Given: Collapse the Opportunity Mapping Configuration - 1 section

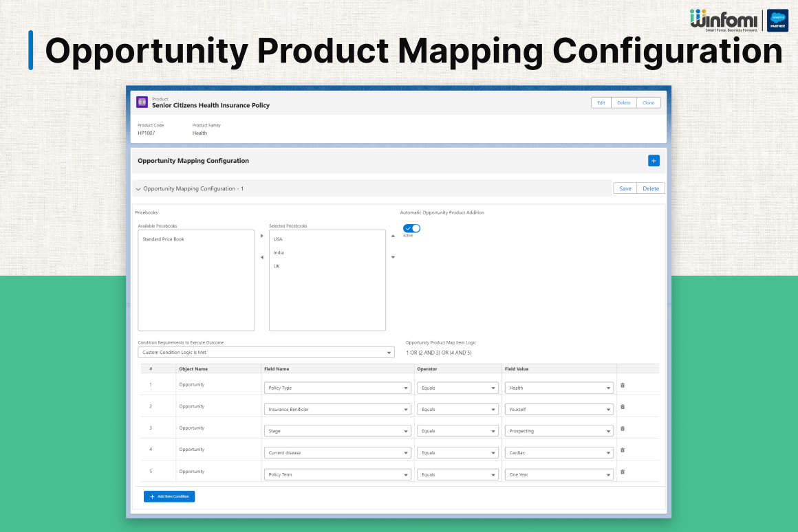Looking at the screenshot, I should click(x=138, y=189).
